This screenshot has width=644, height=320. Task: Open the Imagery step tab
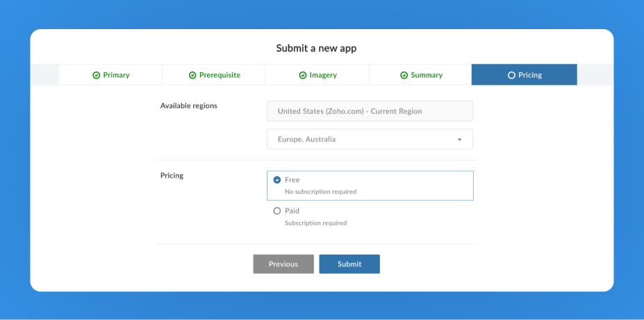click(317, 75)
